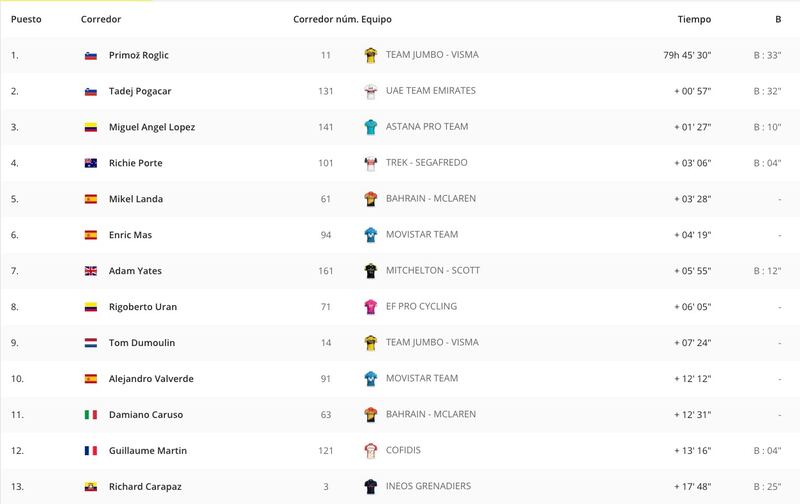Click the British flag beside Adam Yates
Image resolution: width=800 pixels, height=504 pixels.
[91, 271]
